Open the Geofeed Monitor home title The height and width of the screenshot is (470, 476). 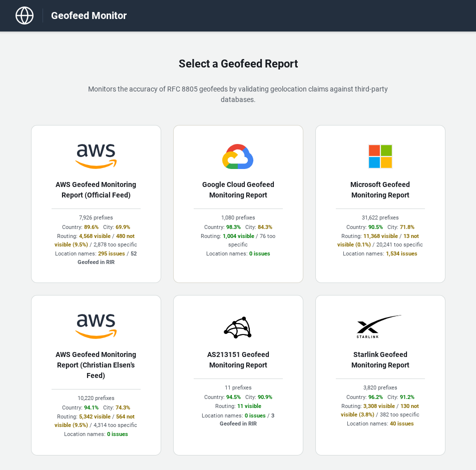pos(89,15)
